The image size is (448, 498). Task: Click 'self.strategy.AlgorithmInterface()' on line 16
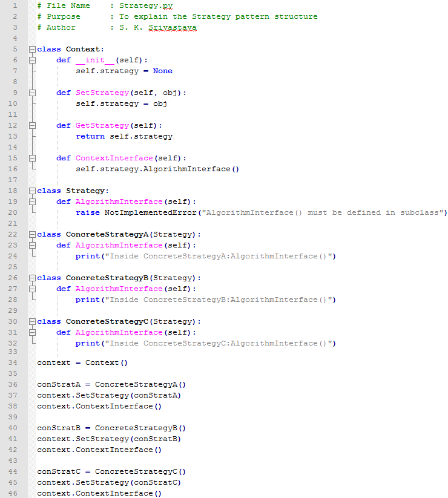point(157,169)
